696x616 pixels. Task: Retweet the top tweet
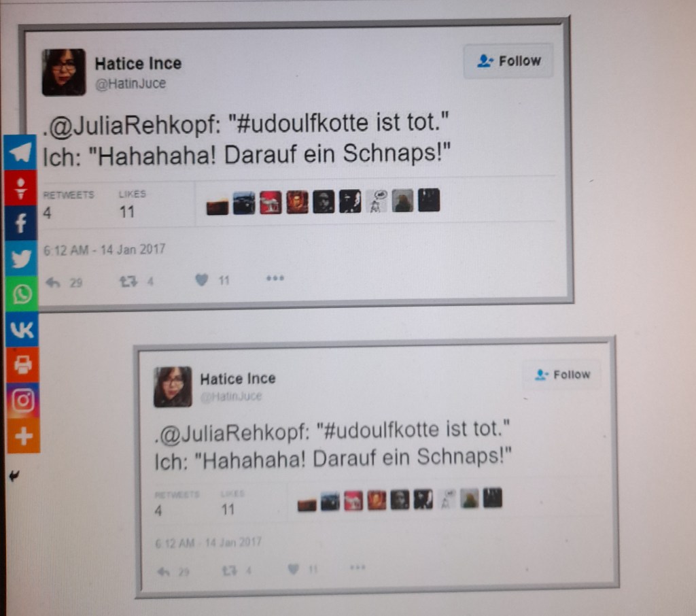click(x=128, y=281)
